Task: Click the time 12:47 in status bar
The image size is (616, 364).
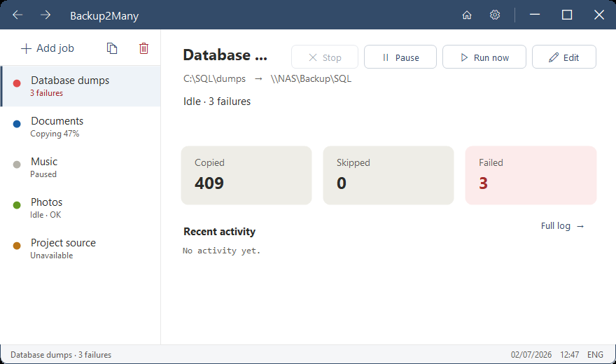Action: (x=569, y=355)
